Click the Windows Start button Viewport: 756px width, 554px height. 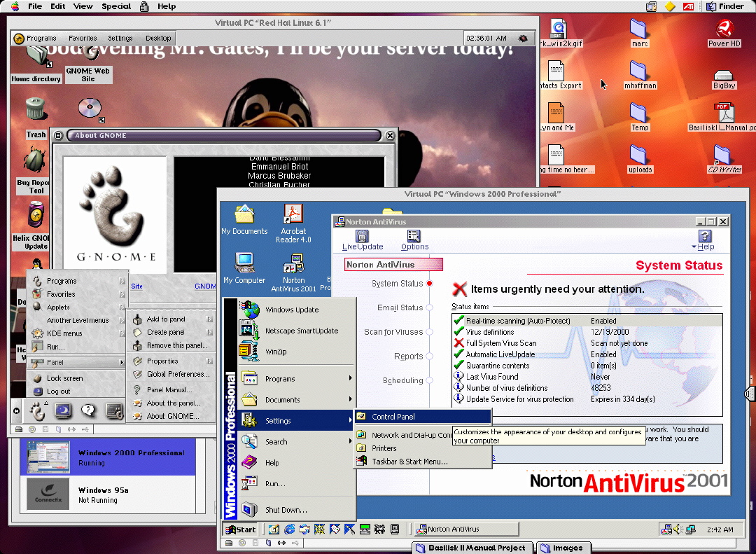(240, 529)
